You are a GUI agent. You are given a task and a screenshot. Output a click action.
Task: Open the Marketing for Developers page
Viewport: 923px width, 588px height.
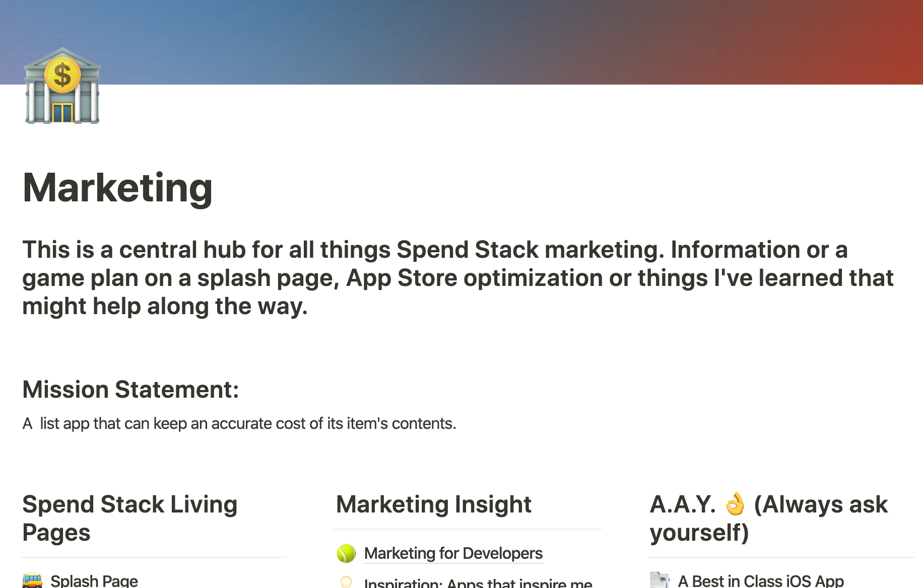point(453,553)
